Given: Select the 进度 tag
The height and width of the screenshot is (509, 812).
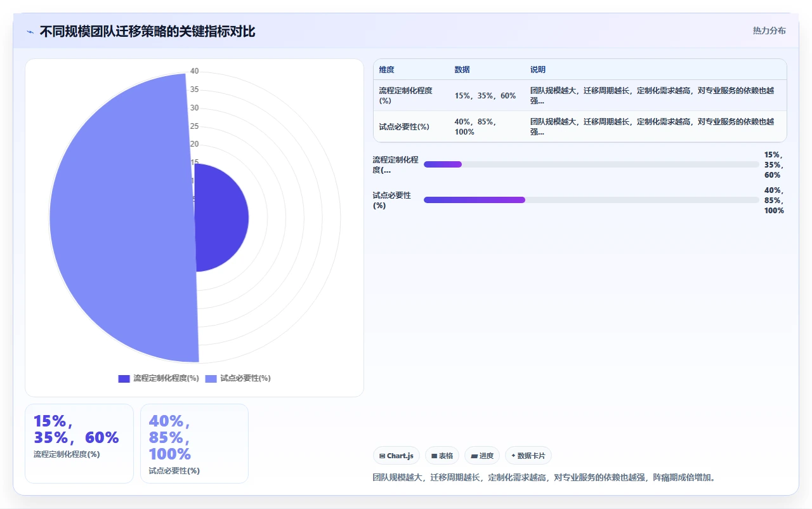Looking at the screenshot, I should [x=482, y=456].
